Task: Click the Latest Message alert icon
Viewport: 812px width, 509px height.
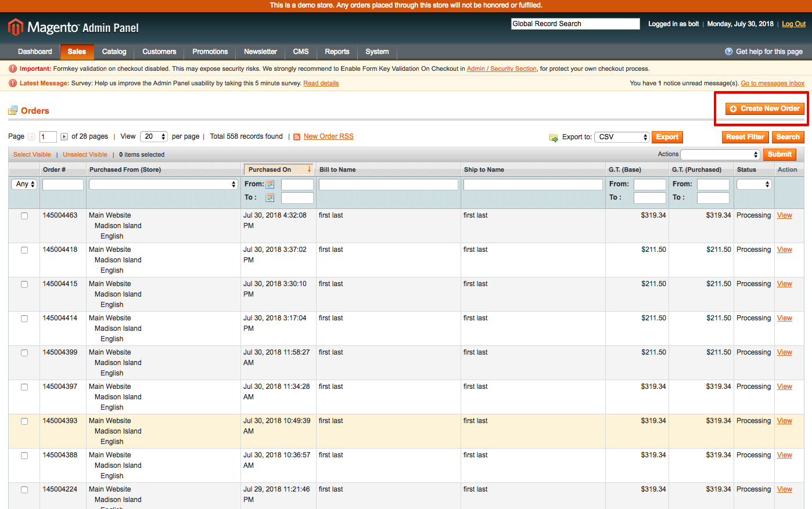Action: [13, 83]
